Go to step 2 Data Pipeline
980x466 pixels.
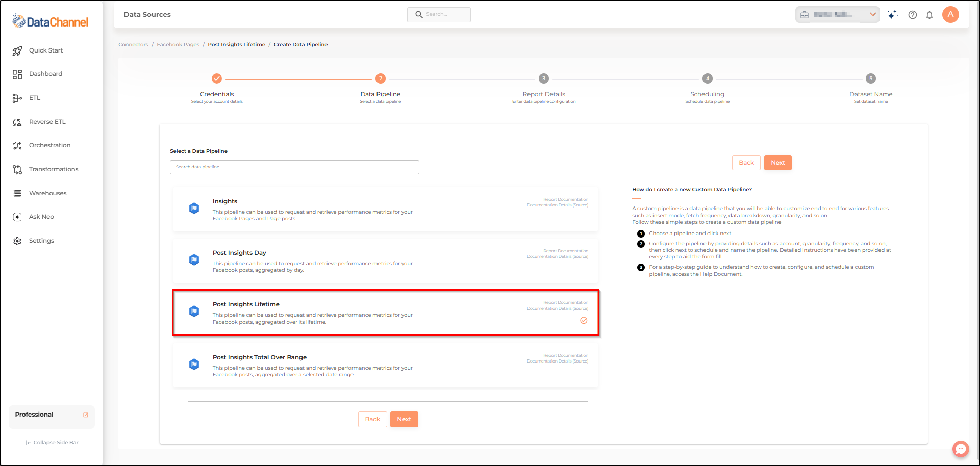pos(380,79)
